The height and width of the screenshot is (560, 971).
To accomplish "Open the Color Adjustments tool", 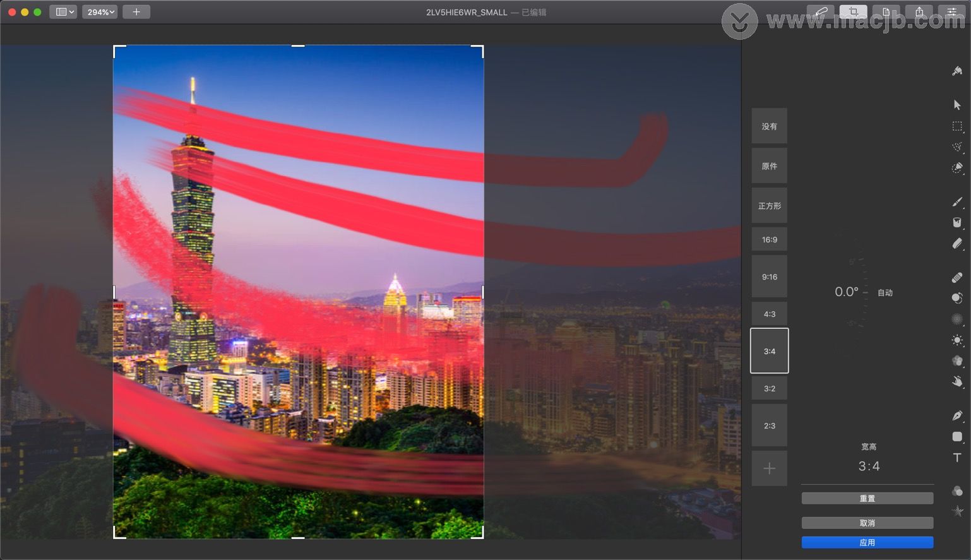I will click(x=957, y=491).
